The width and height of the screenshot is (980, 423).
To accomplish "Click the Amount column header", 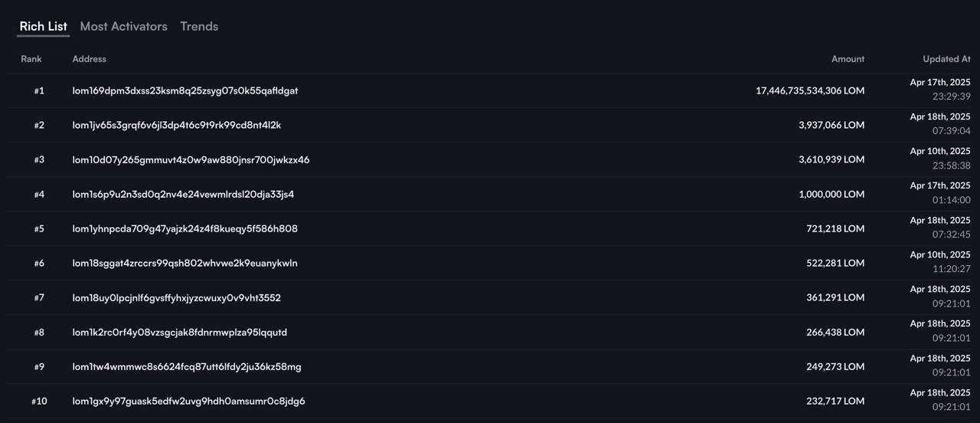I will 848,59.
